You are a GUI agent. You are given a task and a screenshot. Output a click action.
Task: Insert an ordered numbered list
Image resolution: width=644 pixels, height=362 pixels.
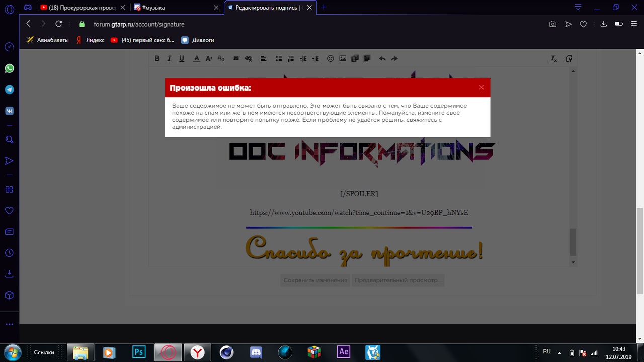coord(291,59)
